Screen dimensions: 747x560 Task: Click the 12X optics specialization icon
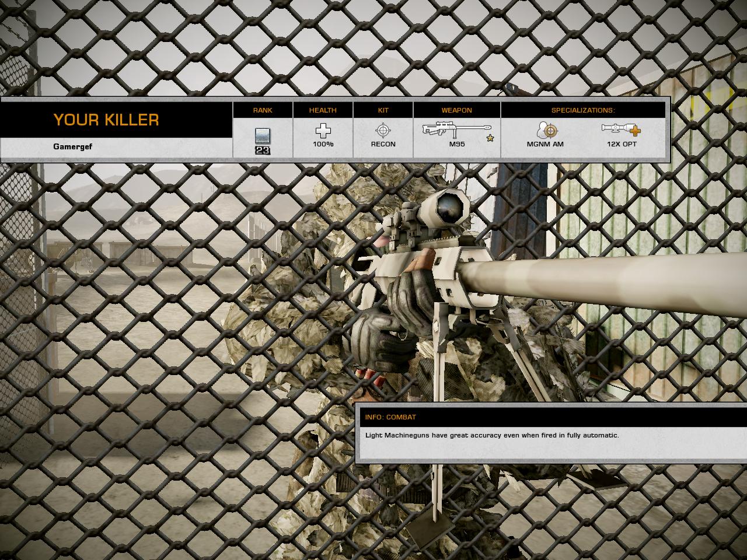tap(621, 129)
